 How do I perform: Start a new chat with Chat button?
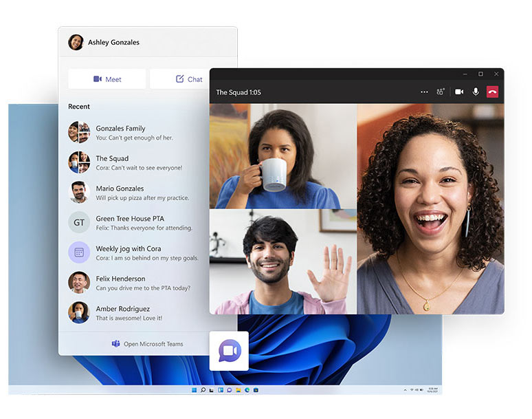click(189, 79)
